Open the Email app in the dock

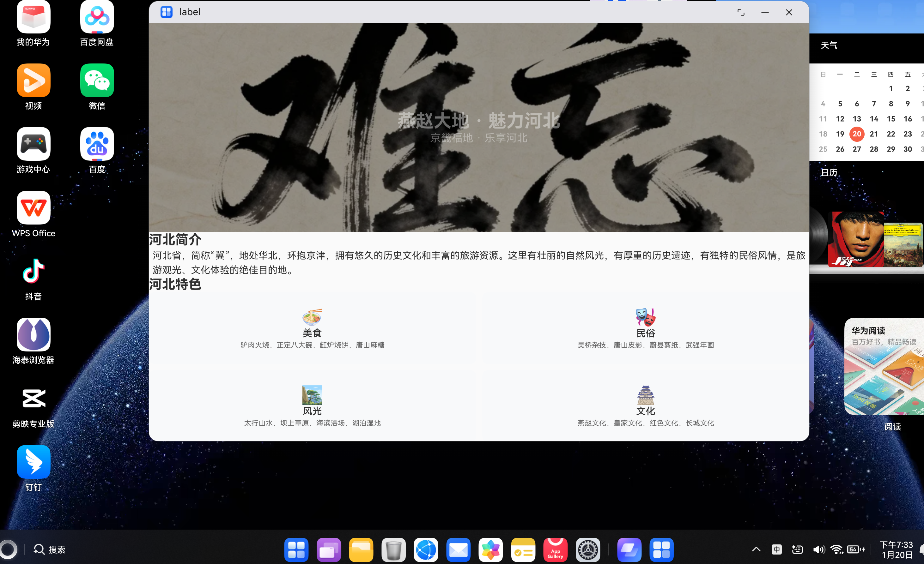[458, 549]
